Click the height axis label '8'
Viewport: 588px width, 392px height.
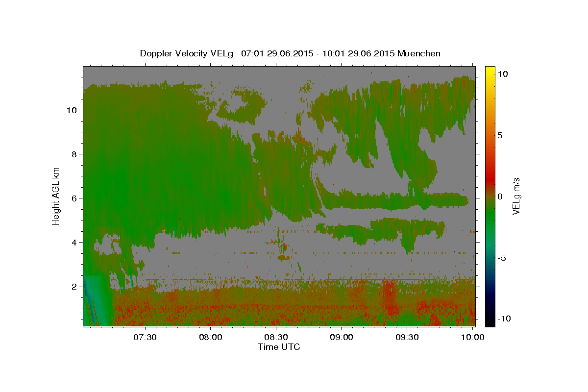coord(74,154)
